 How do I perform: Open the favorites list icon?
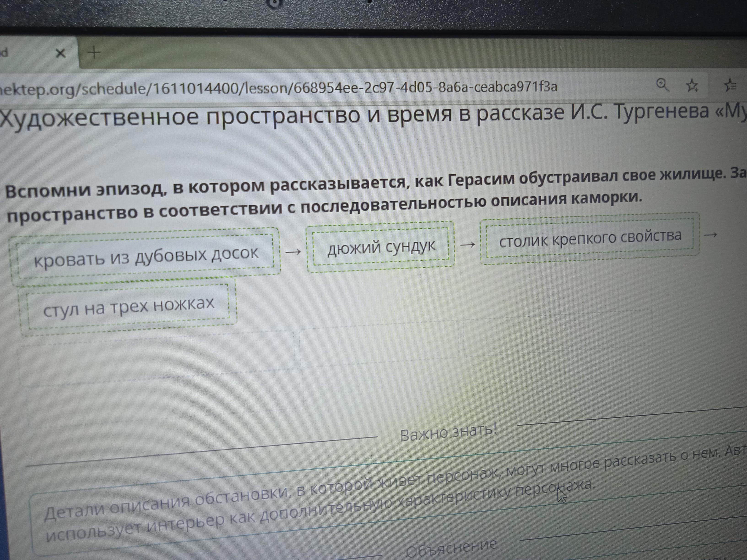point(730,85)
